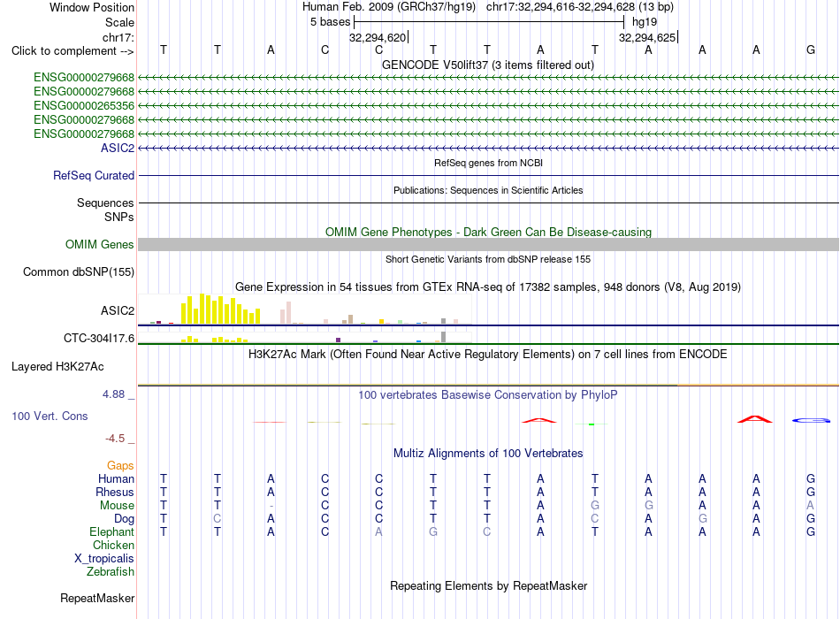The image size is (840, 619).
Task: Click the GENCODE V50lift37 track title
Action: pyautogui.click(x=488, y=65)
